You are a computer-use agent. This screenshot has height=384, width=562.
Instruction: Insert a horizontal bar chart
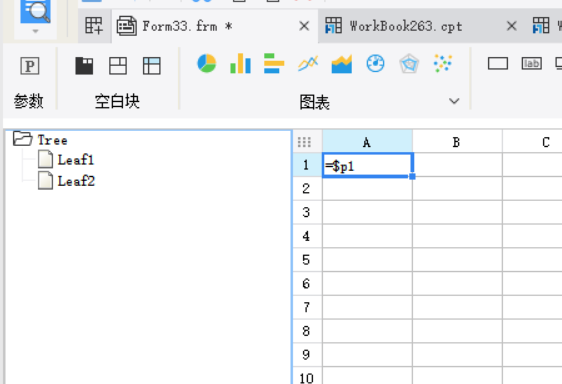coord(274,63)
